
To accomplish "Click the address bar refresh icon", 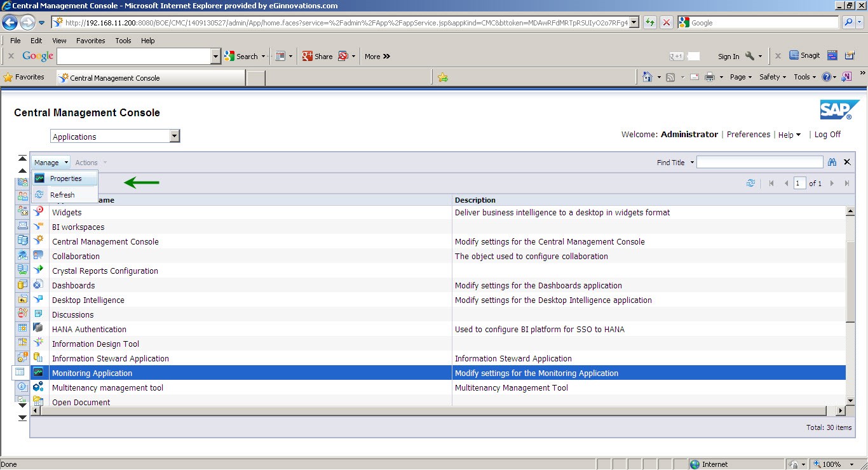I will click(x=649, y=22).
